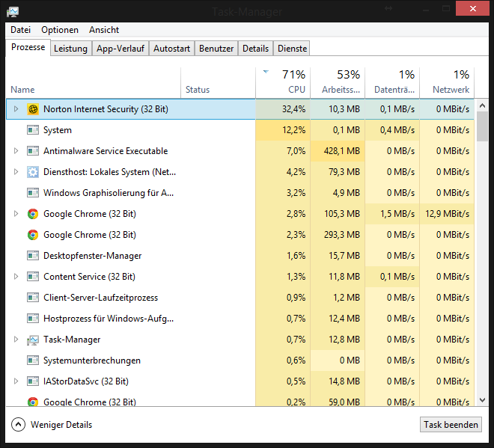494x448 pixels.
Task: Close the Task-Manager window
Action: click(x=472, y=9)
